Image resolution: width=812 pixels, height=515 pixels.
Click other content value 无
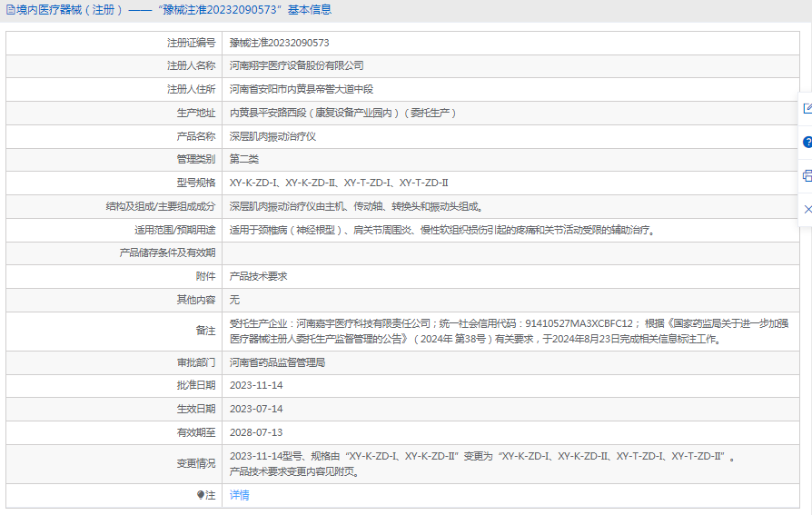[x=234, y=300]
